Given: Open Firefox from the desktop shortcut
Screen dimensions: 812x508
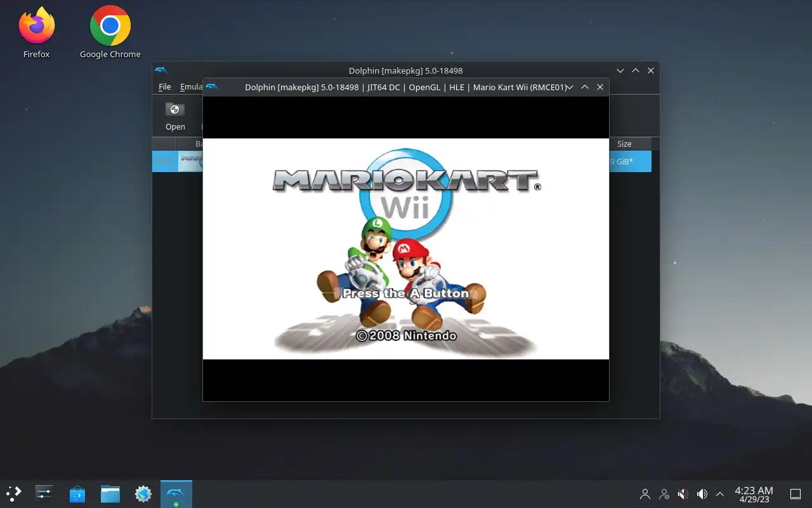Looking at the screenshot, I should click(x=37, y=32).
